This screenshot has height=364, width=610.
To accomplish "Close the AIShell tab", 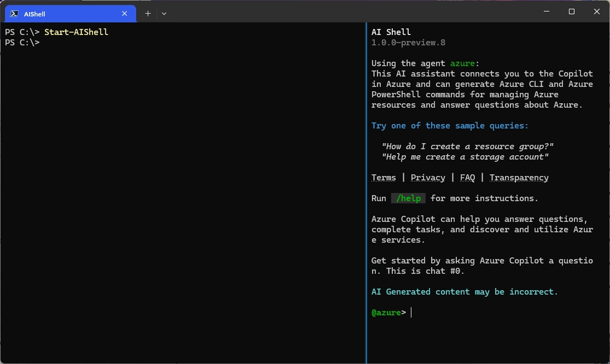I will (125, 14).
